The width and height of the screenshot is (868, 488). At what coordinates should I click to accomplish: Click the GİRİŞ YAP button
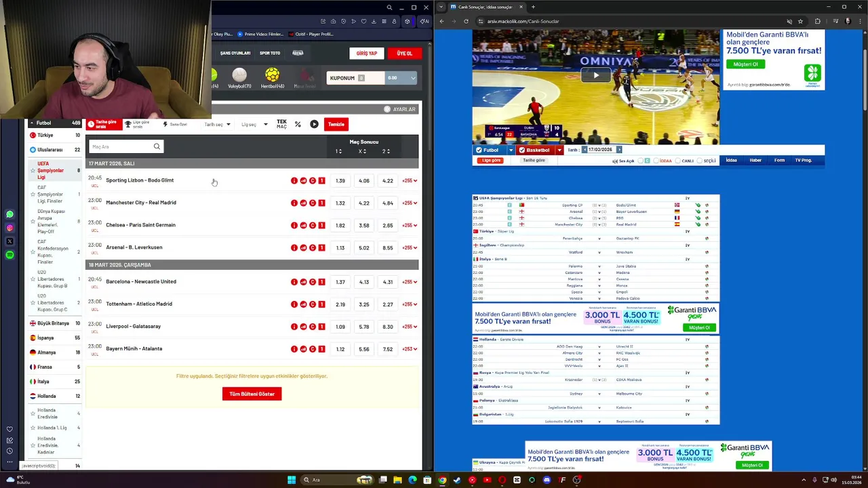pos(367,53)
